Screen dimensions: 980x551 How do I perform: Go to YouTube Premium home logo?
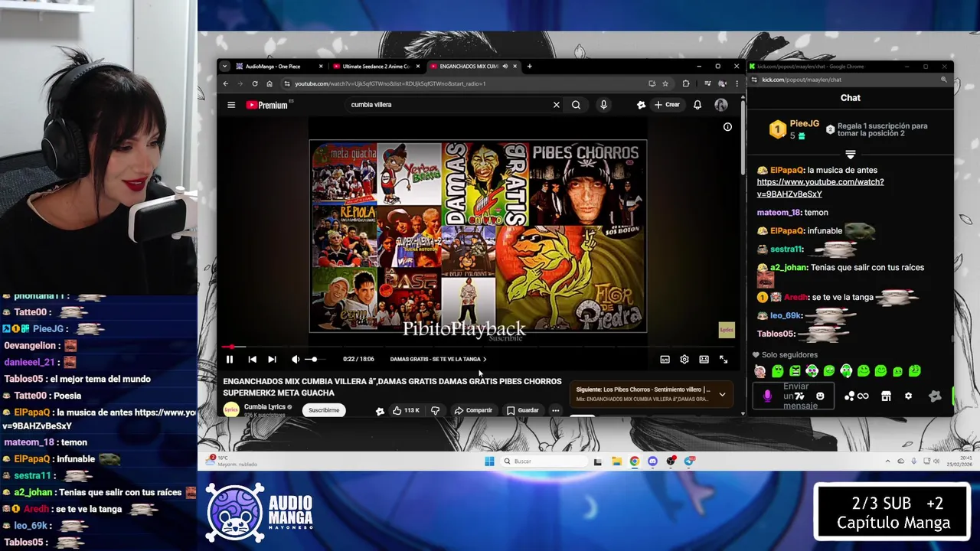pyautogui.click(x=268, y=105)
